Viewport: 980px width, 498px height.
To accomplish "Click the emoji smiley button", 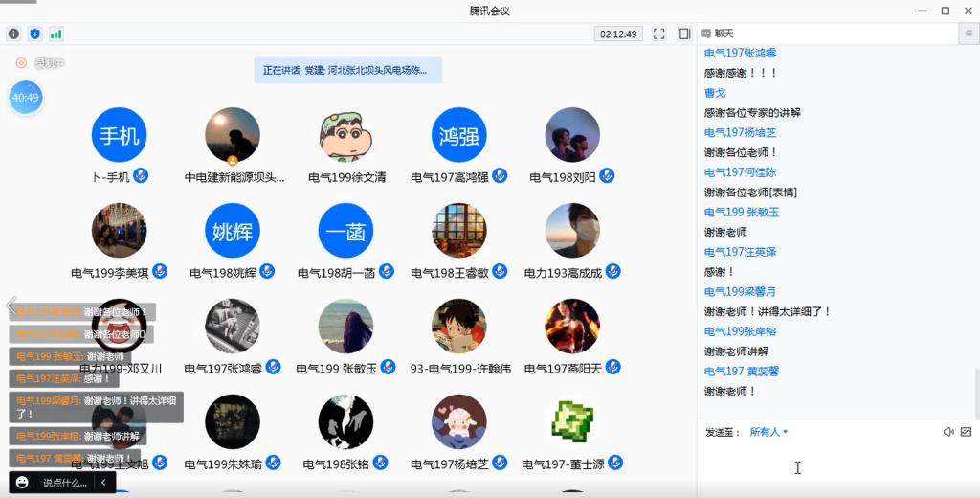I will 22,483.
